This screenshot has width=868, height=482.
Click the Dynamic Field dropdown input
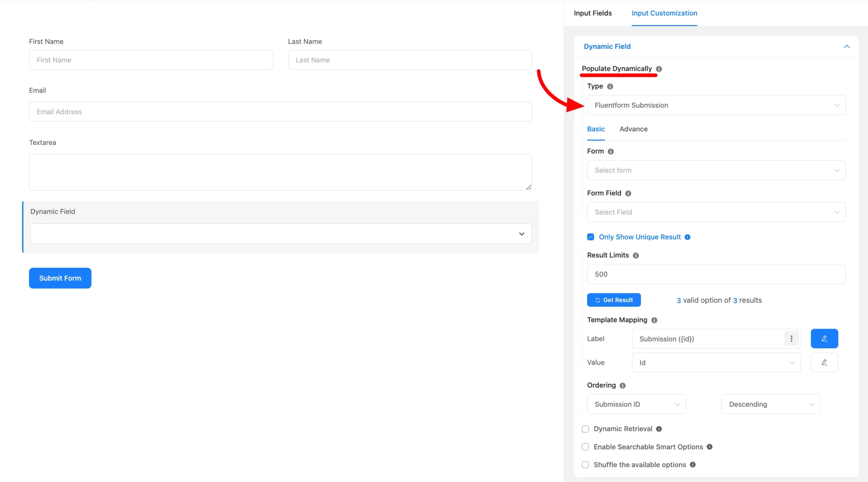pyautogui.click(x=281, y=233)
